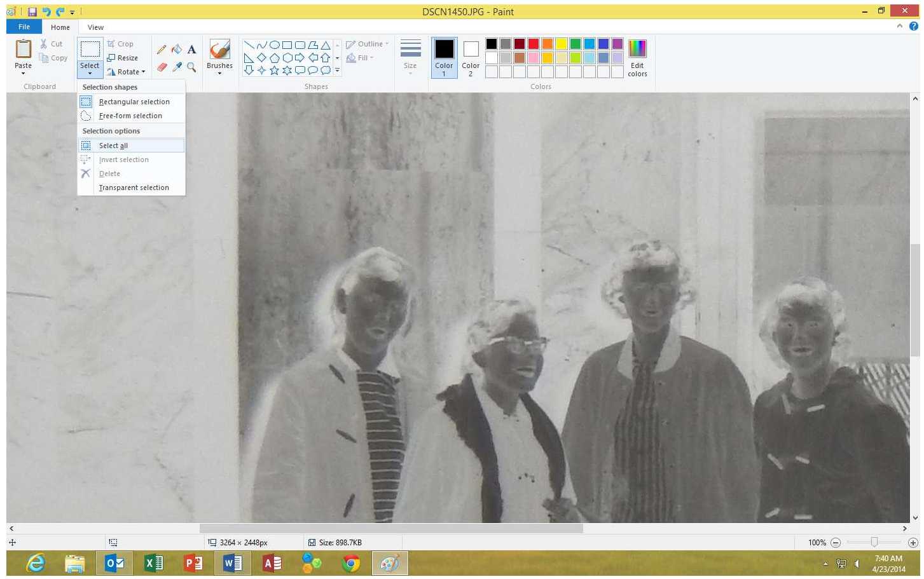The image size is (924, 579).
Task: Click the Redo arrow in title bar
Action: 60,11
